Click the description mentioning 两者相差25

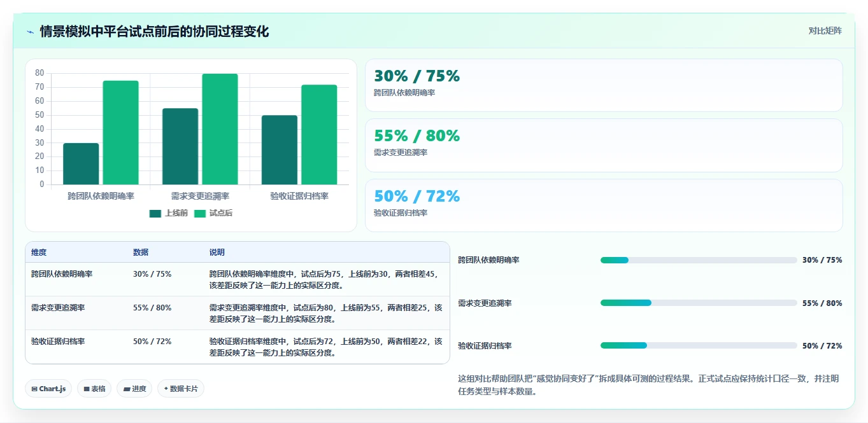click(326, 314)
